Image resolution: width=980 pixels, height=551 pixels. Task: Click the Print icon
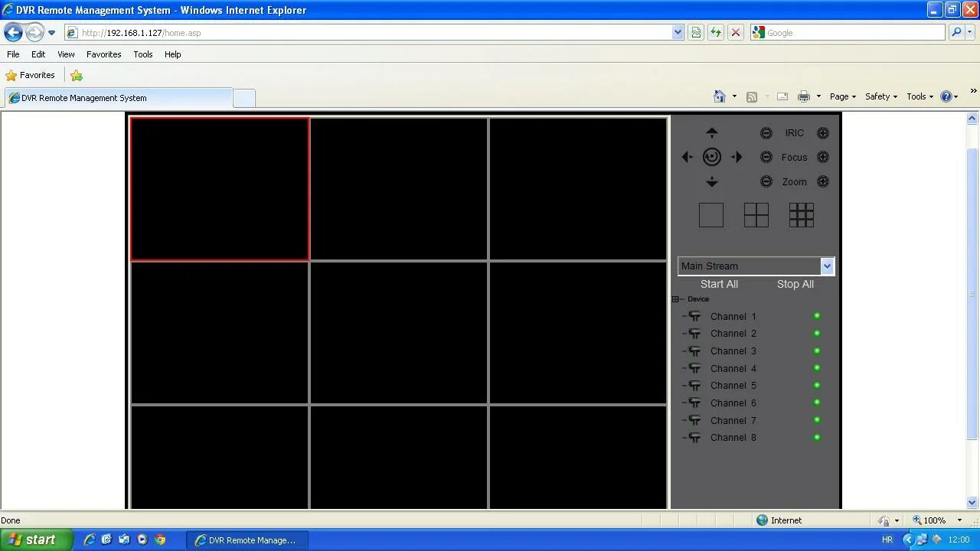pos(803,96)
